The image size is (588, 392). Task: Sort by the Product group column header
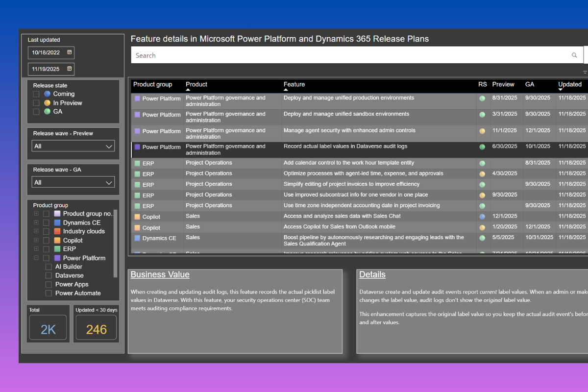click(x=152, y=84)
